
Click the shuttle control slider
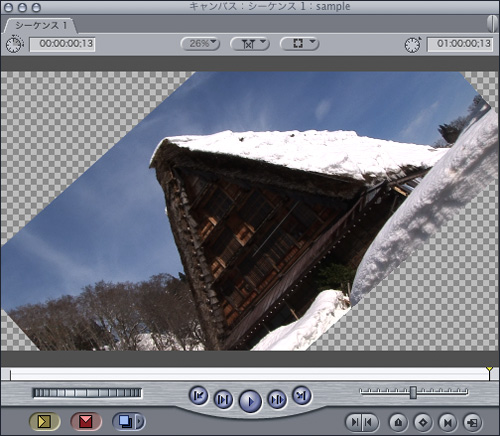point(413,392)
